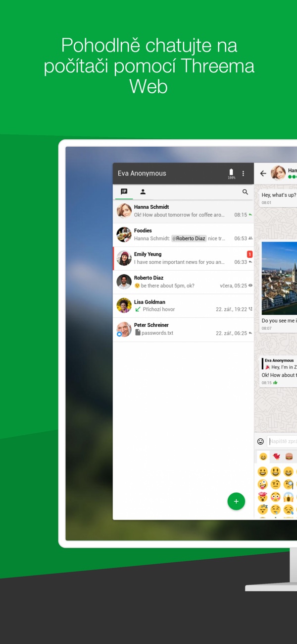Click the group icon on Foodies row
Viewport: 297px width, 644px height.
[250, 238]
